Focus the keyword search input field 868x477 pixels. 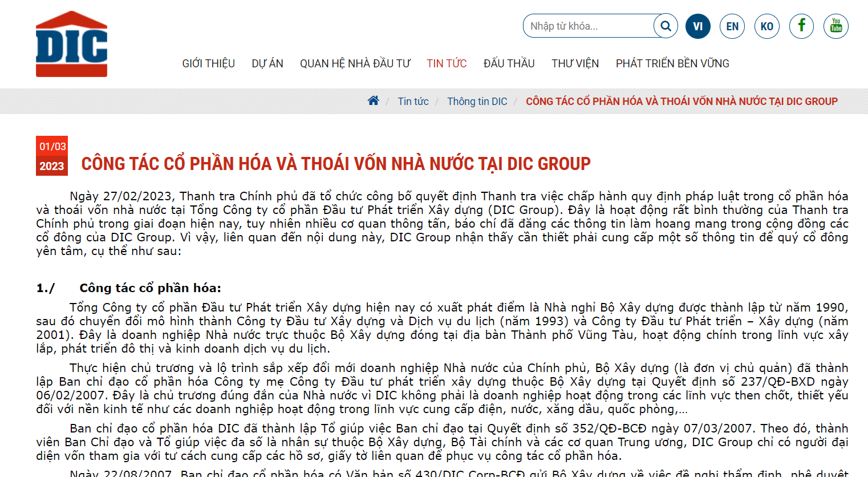[x=587, y=26]
